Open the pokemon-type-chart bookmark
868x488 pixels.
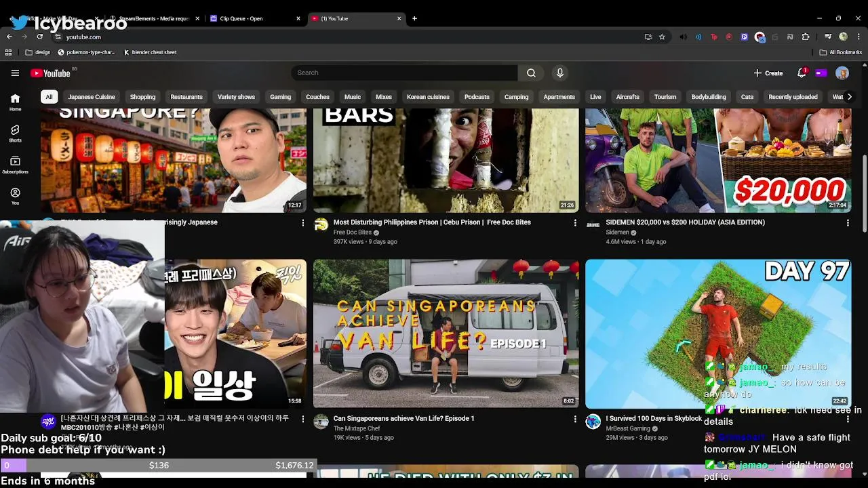click(x=86, y=52)
